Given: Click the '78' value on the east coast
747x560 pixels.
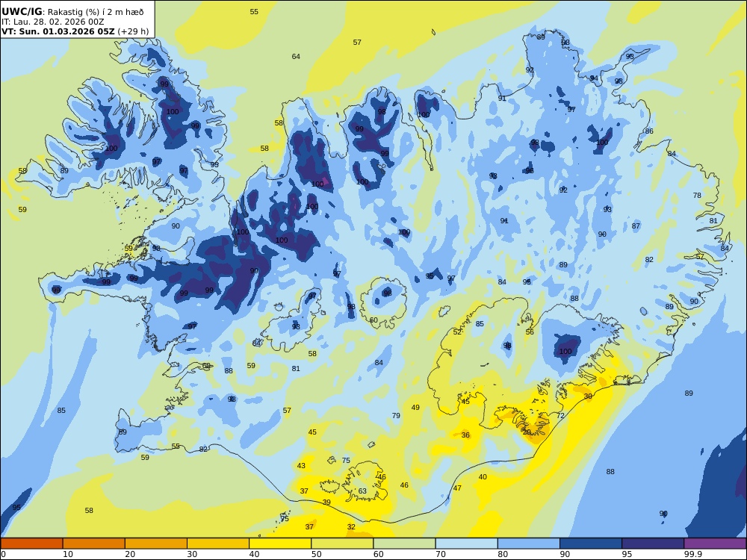Looking at the screenshot, I should (697, 195).
